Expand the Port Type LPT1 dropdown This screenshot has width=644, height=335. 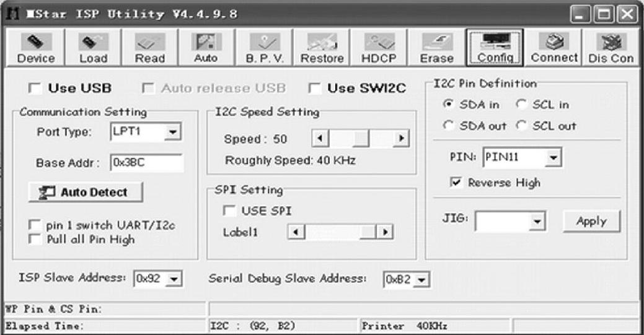pos(173,132)
